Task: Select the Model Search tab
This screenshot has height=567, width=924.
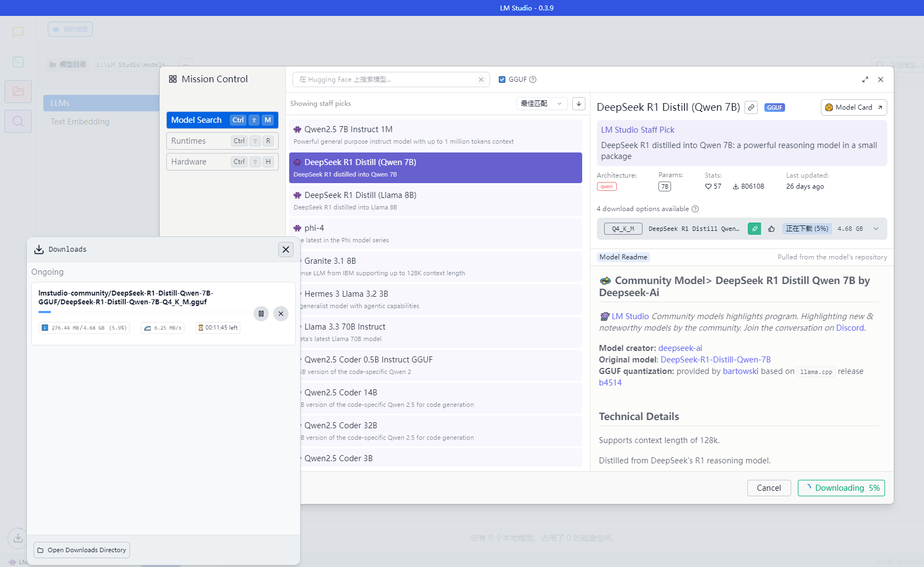Action: [x=222, y=120]
